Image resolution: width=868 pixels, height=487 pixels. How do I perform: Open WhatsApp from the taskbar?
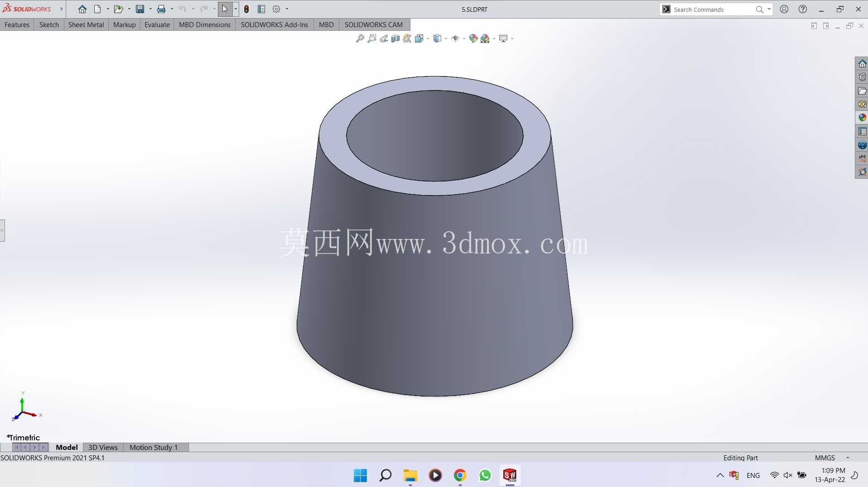[485, 475]
